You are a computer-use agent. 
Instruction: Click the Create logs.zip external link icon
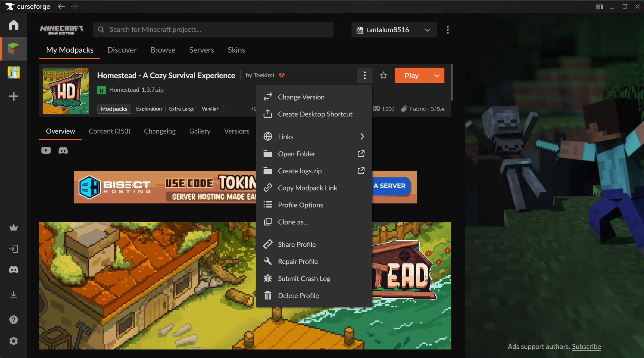pos(361,171)
